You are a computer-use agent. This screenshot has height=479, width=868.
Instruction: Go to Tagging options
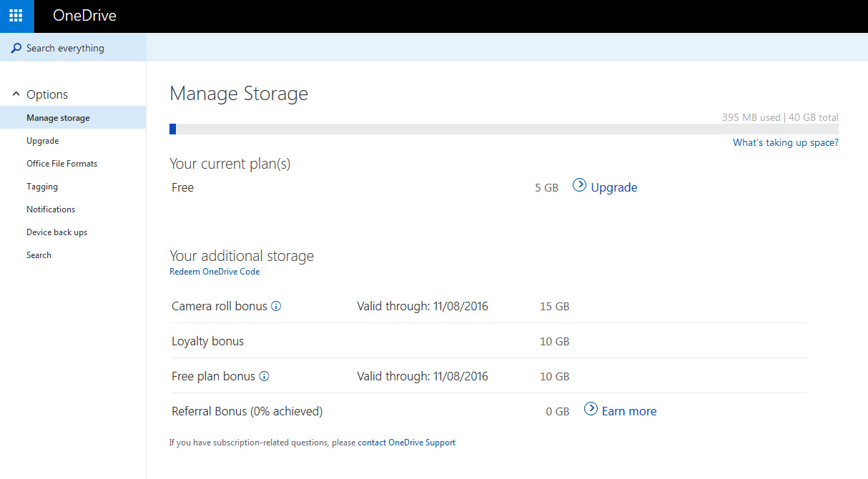click(x=42, y=187)
